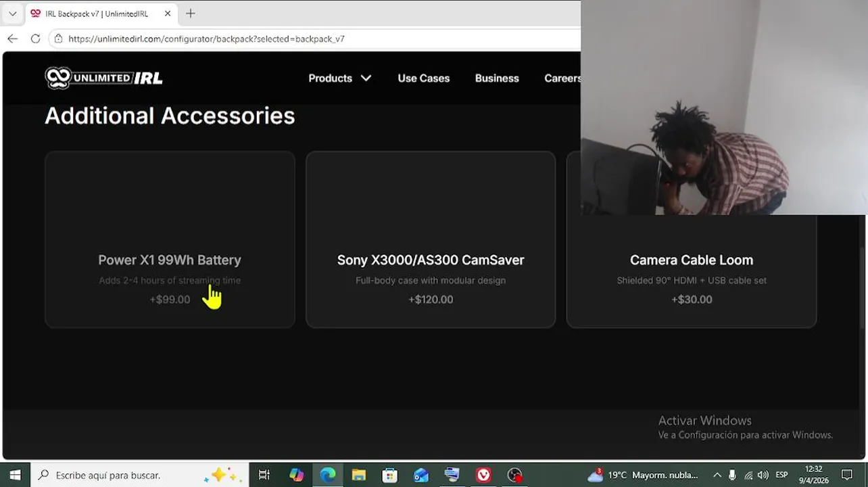Image resolution: width=868 pixels, height=487 pixels.
Task: Open the Windows Start menu
Action: pos(15,475)
